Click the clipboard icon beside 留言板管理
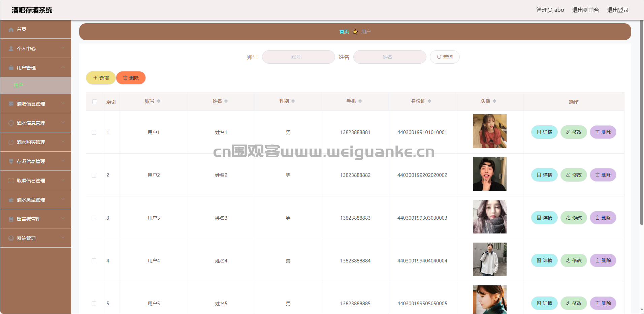The height and width of the screenshot is (314, 644). click(x=11, y=219)
